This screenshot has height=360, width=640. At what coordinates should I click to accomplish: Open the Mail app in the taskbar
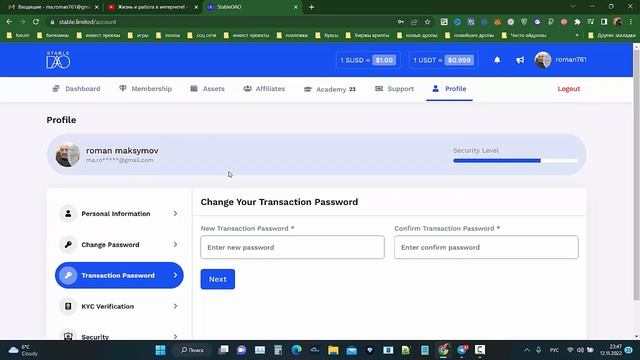[x=351, y=350]
